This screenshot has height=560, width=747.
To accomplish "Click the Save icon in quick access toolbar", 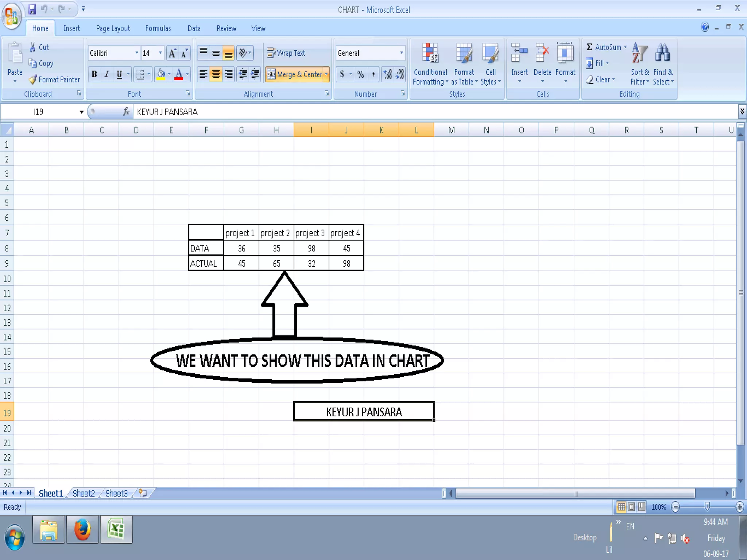I will point(32,9).
